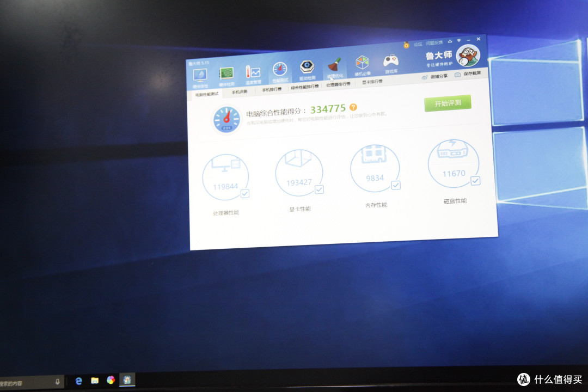This screenshot has height=392, width=588.
Task: Click the orange question mark beside score
Action: [353, 107]
